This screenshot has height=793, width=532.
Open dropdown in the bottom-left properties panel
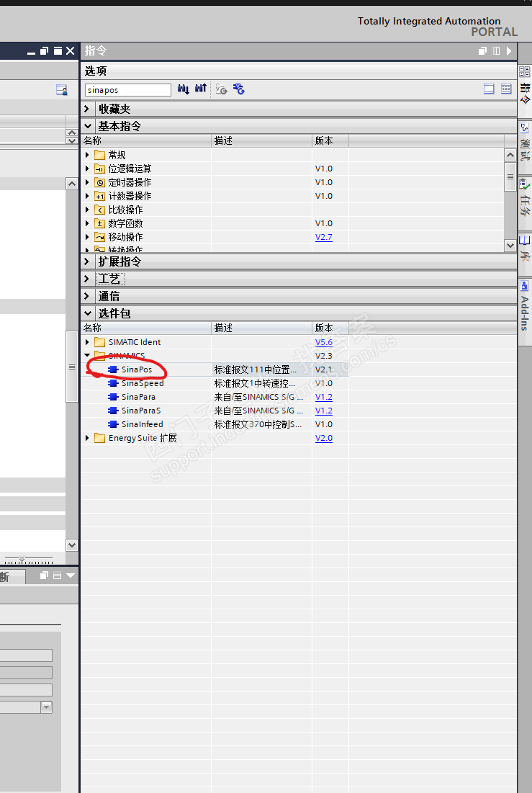(x=47, y=707)
